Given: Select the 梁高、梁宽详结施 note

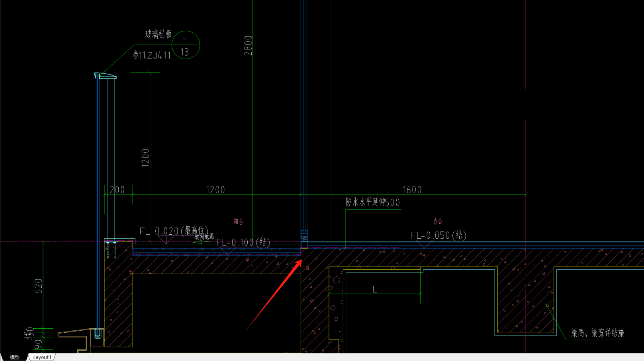Looking at the screenshot, I should 598,333.
